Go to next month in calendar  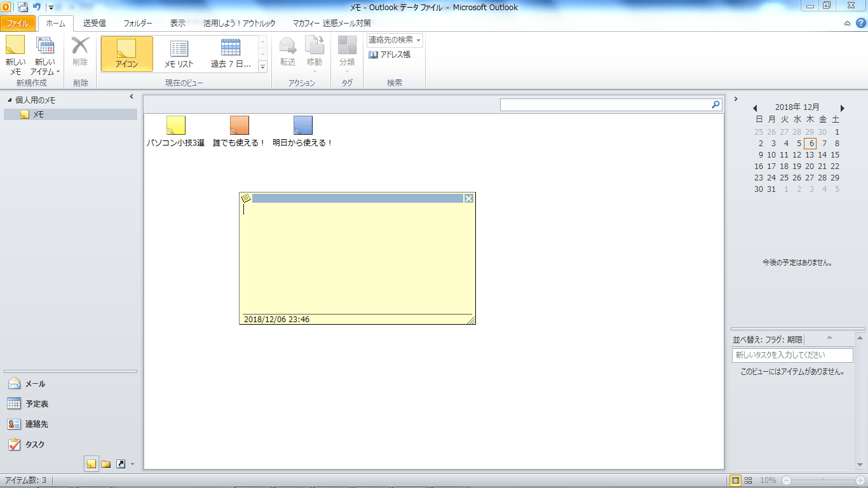coord(843,109)
